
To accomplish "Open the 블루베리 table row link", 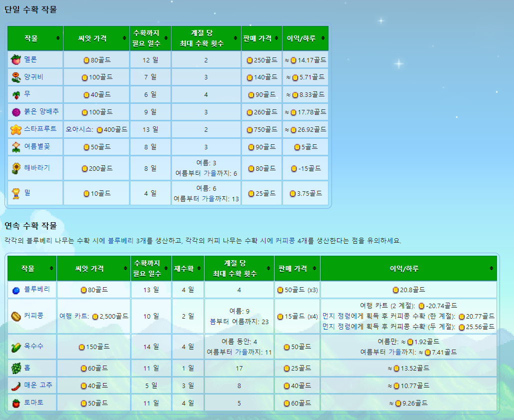I will coord(36,289).
